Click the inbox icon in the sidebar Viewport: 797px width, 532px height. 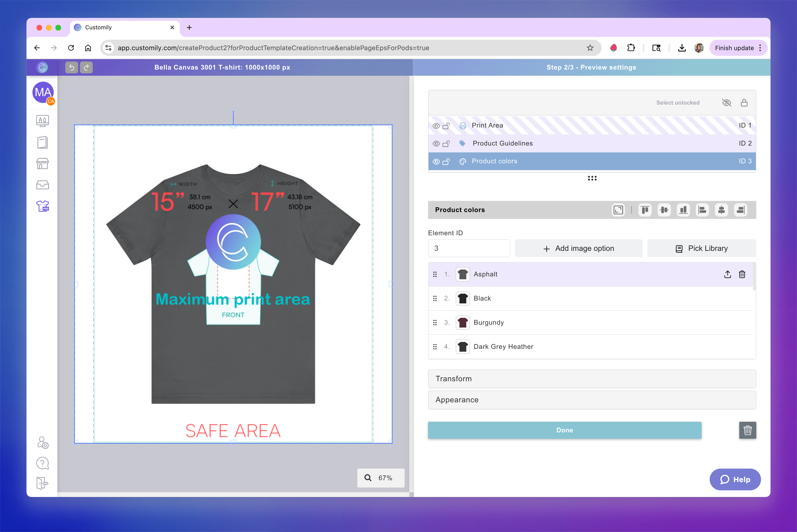(x=42, y=185)
